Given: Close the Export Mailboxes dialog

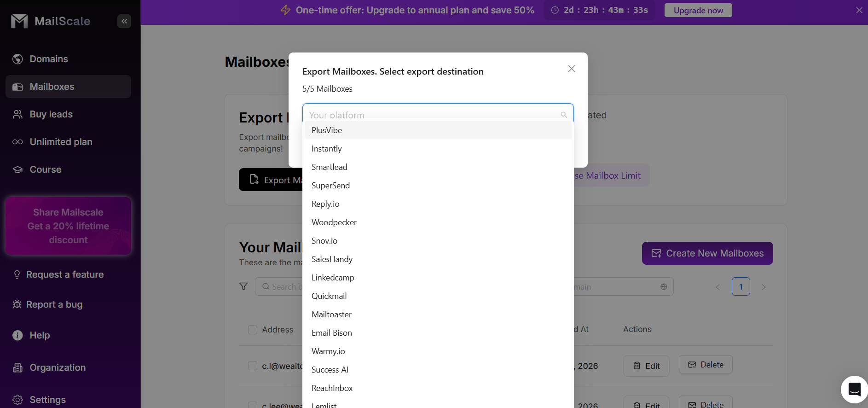Looking at the screenshot, I should pos(572,69).
